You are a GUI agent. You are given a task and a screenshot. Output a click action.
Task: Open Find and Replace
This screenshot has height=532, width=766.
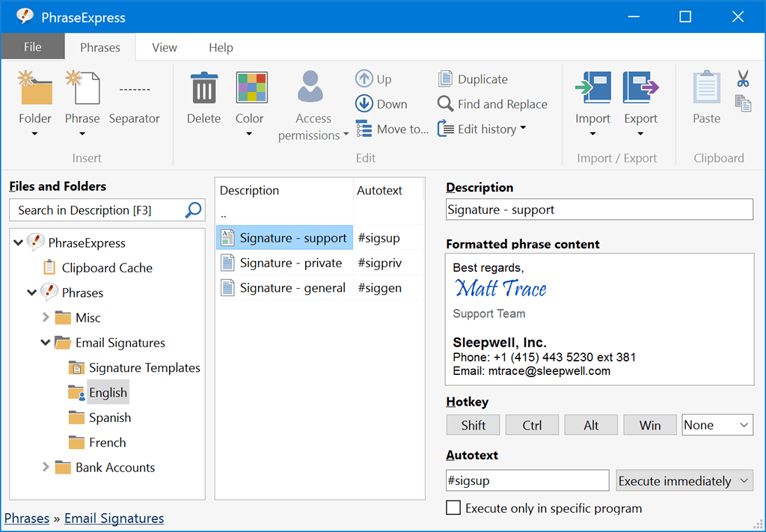coord(446,104)
